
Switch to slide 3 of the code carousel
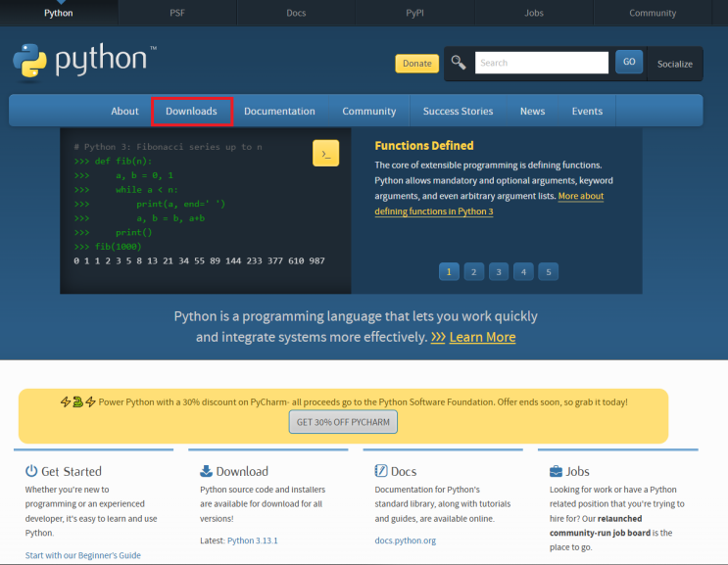(x=499, y=272)
